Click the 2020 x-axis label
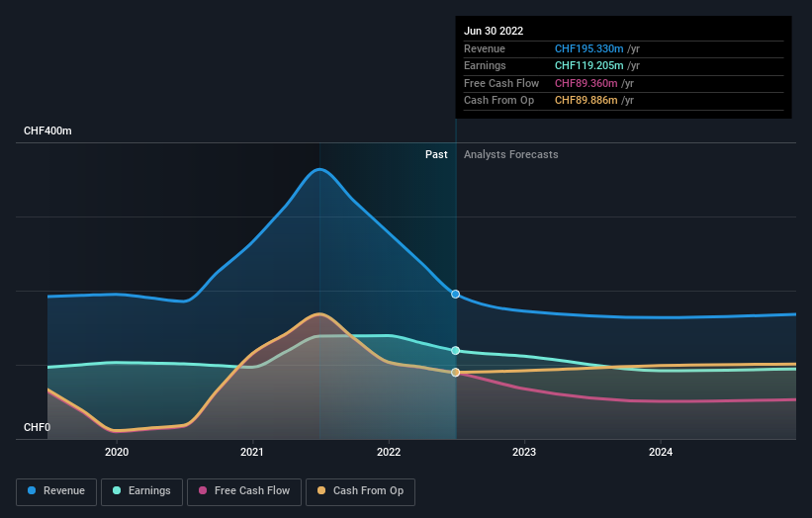812x518 pixels. pos(117,452)
